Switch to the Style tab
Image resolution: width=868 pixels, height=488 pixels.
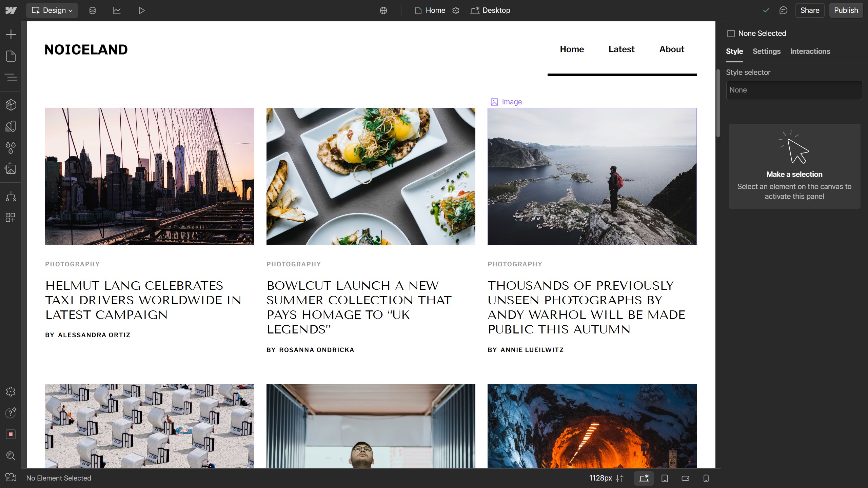click(734, 52)
